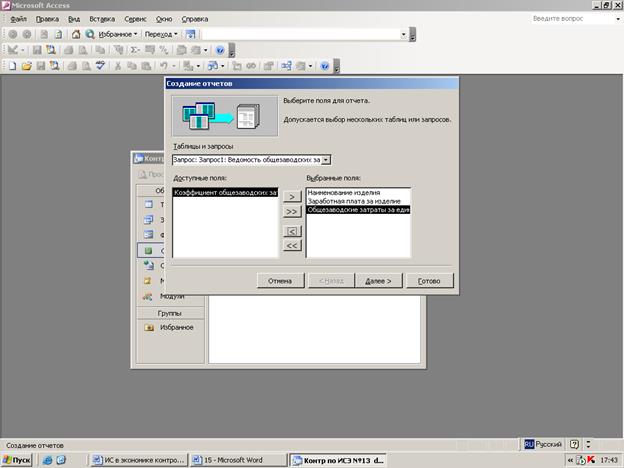Image resolution: width=624 pixels, height=468 pixels.
Task: Select Macros object icon in database window
Action: 148,281
